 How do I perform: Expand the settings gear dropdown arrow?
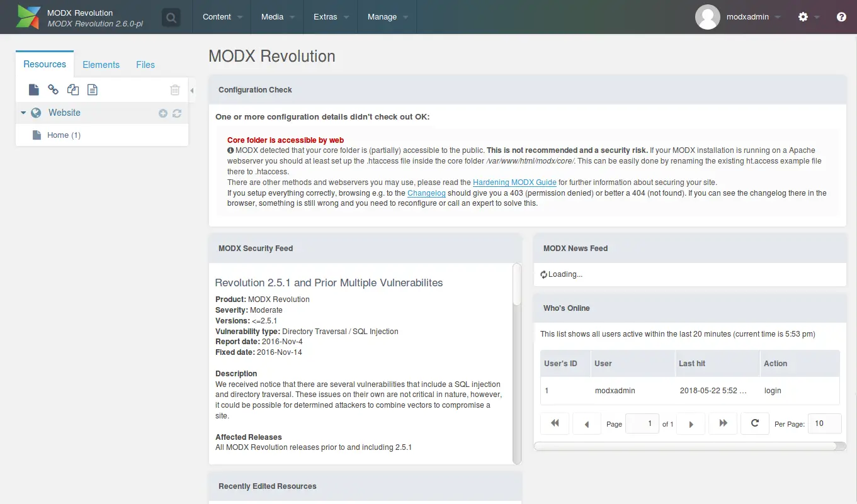coord(817,18)
